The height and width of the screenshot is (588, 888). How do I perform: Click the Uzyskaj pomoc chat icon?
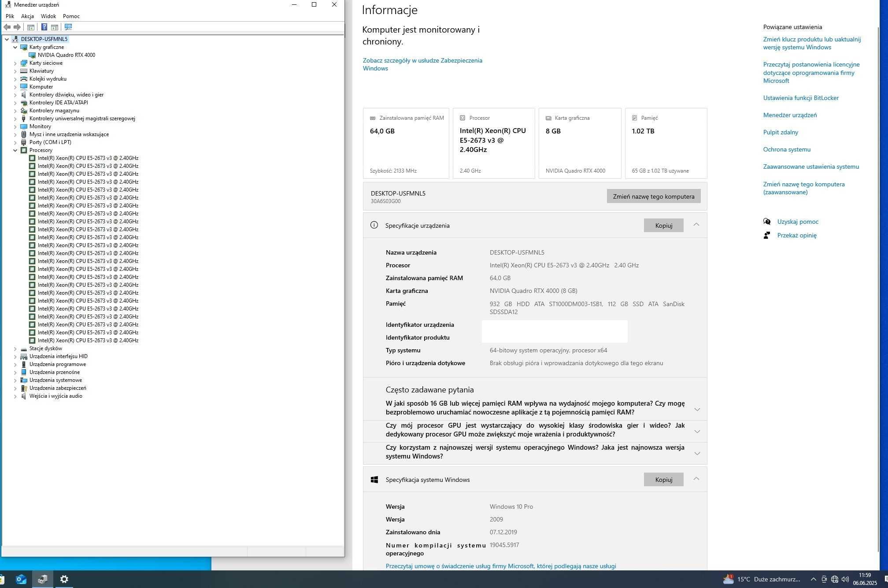pos(767,222)
